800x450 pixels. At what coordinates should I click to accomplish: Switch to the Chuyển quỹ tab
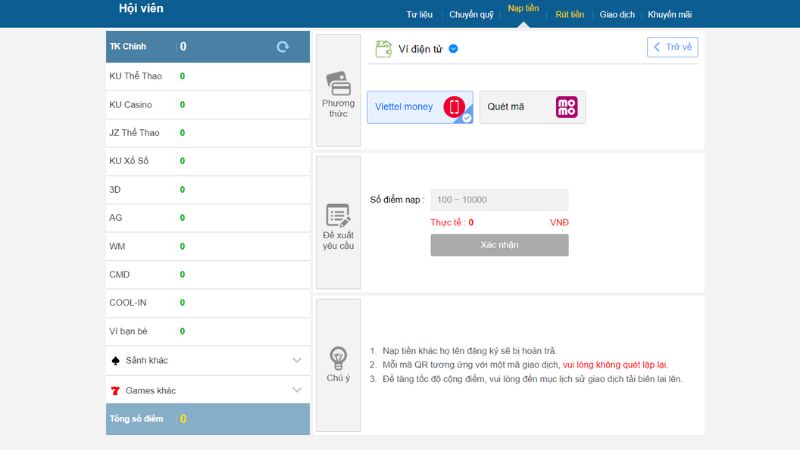pyautogui.click(x=471, y=14)
